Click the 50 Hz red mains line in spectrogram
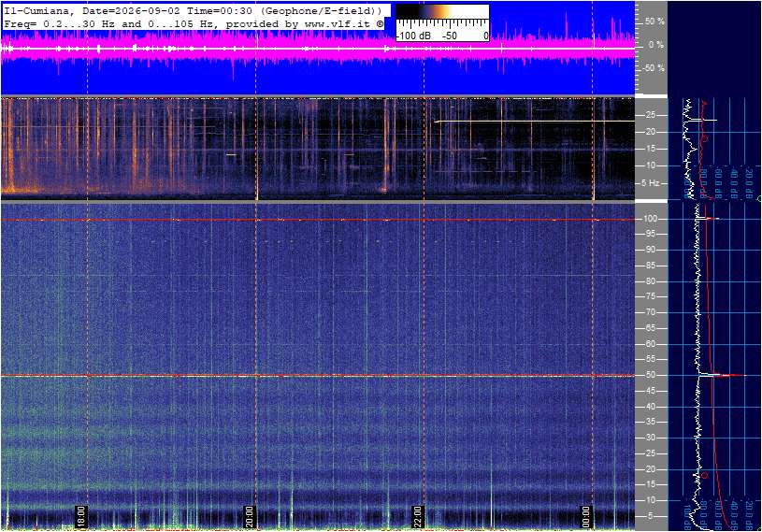 click(318, 376)
